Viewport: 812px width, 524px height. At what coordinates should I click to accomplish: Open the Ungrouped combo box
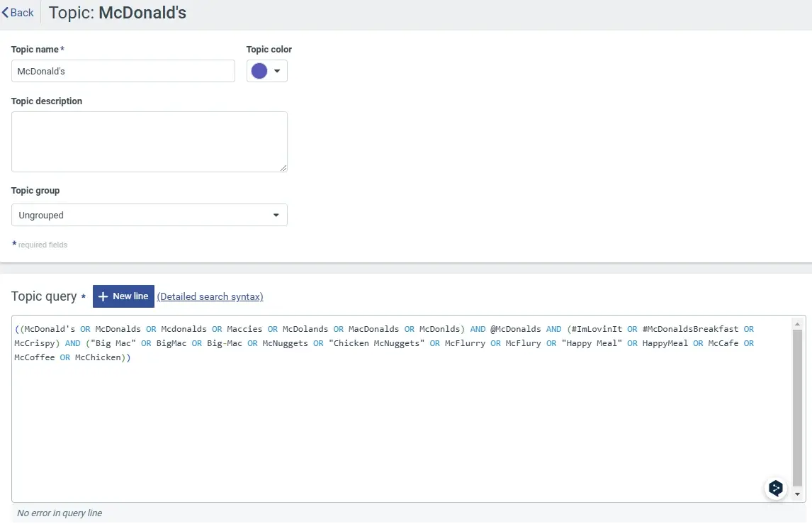pyautogui.click(x=149, y=215)
